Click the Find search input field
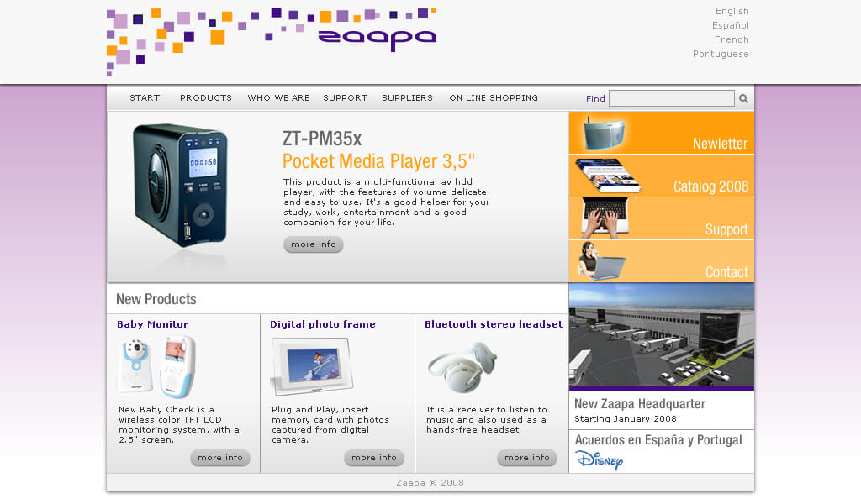The width and height of the screenshot is (861, 504). [671, 99]
